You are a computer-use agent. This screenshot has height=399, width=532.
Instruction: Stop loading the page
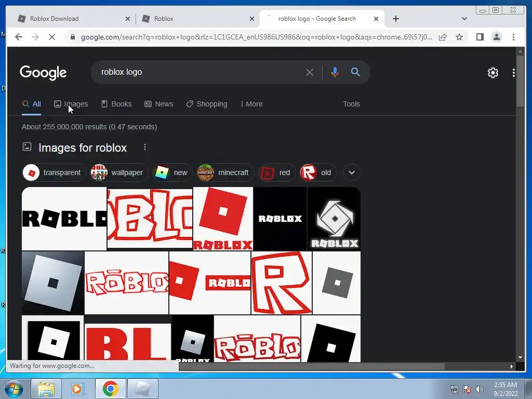(52, 37)
